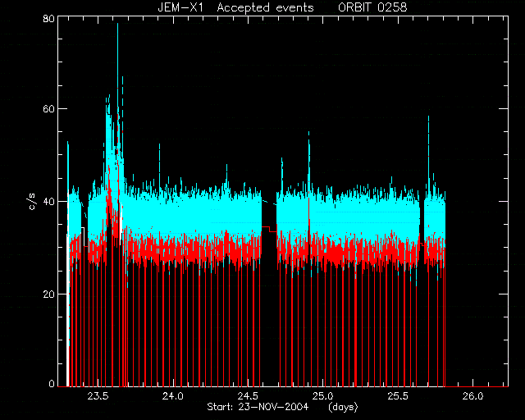Click the red step line in the data gap
Image resolution: width=525 pixels, height=420 pixels.
pyautogui.click(x=269, y=229)
